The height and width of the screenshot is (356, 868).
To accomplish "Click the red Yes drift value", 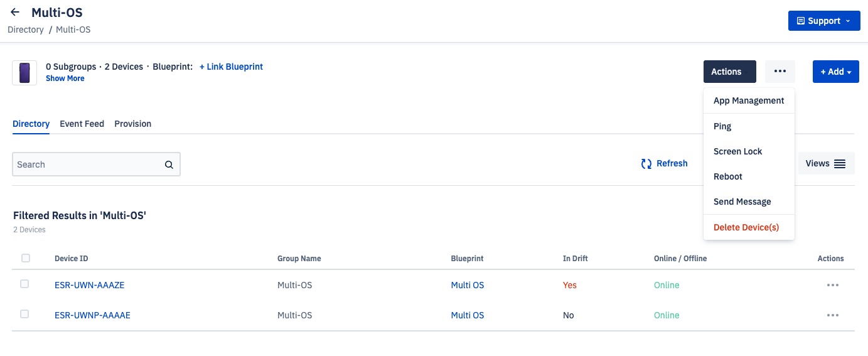I will click(570, 285).
